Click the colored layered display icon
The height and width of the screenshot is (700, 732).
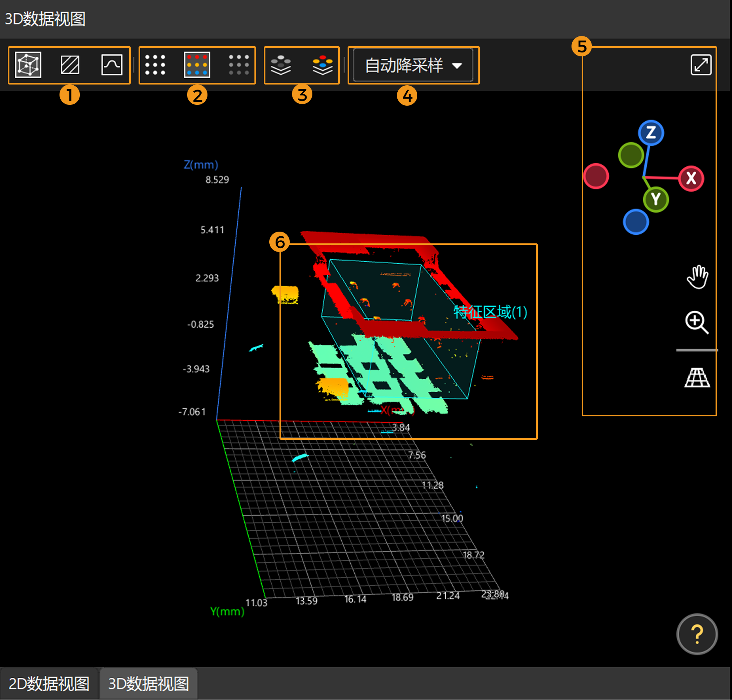pyautogui.click(x=322, y=65)
